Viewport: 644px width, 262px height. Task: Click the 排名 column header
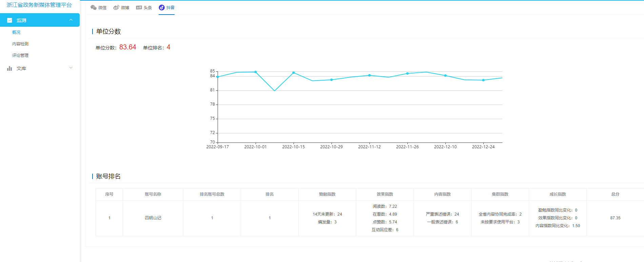coord(269,194)
